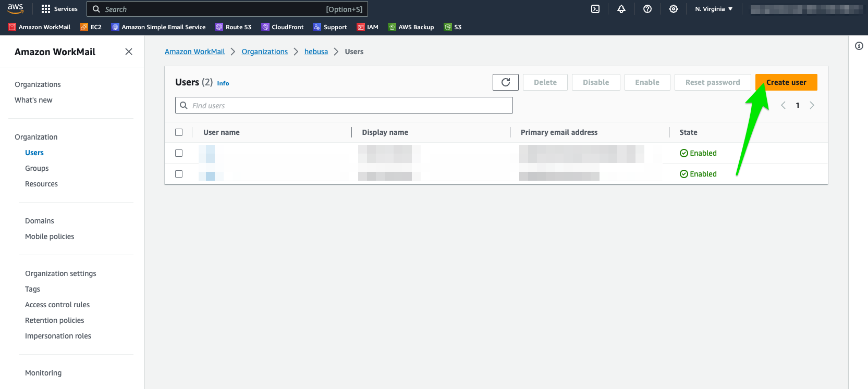Click the Find users search field
This screenshot has height=389, width=868.
click(344, 106)
